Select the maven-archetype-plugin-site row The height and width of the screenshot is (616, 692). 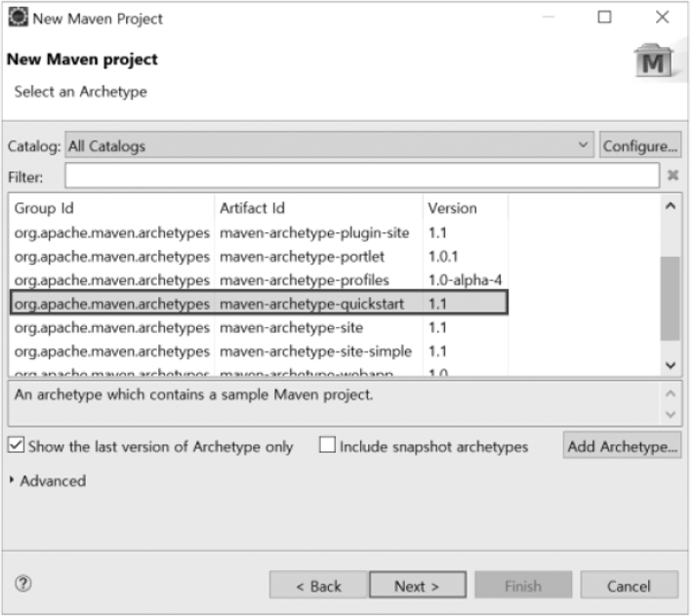pyautogui.click(x=259, y=232)
